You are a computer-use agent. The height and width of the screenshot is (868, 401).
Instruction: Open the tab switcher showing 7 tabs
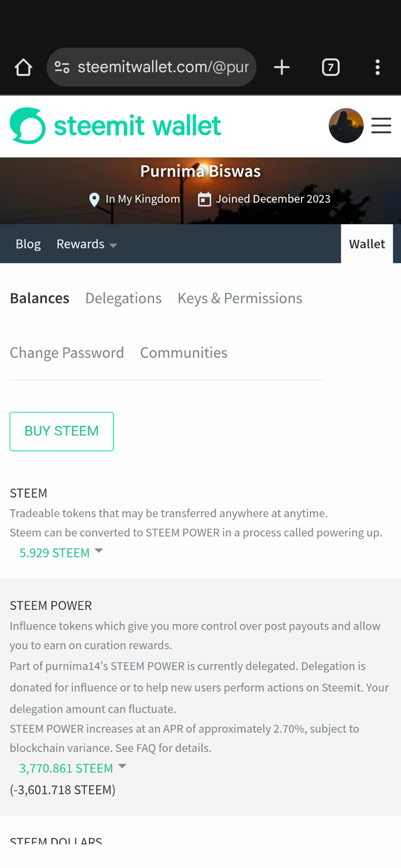[331, 67]
